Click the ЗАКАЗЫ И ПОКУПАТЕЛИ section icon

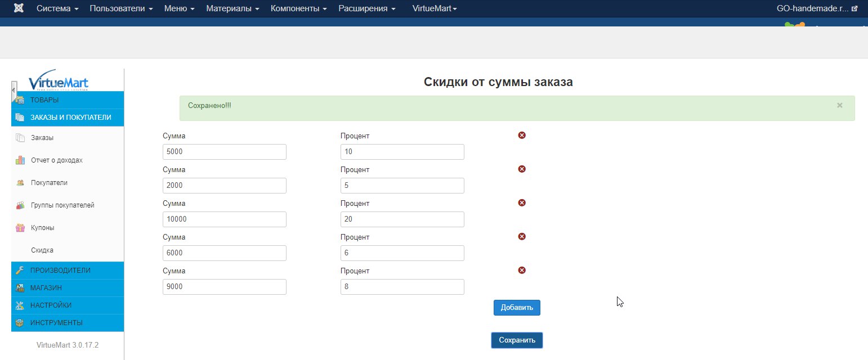tap(20, 118)
